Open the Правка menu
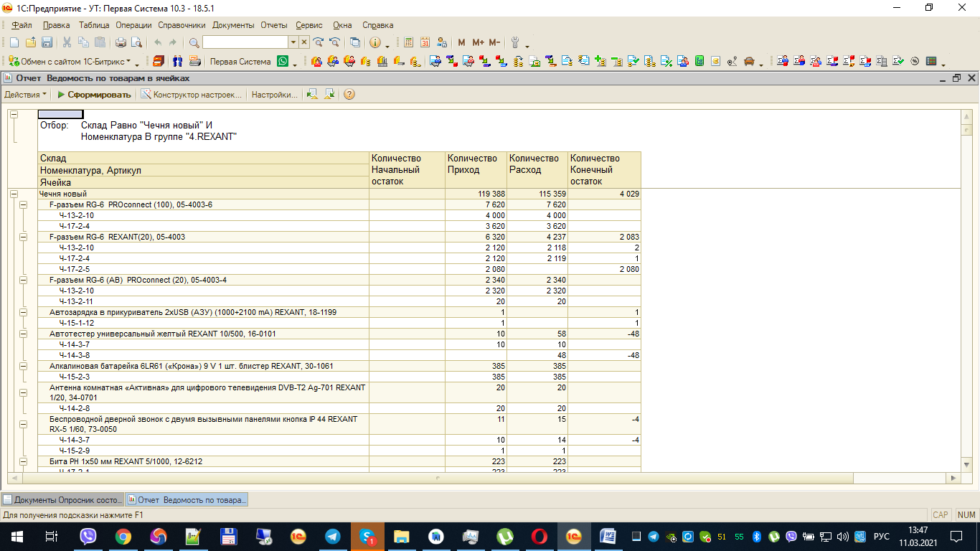This screenshot has width=980, height=551. [x=56, y=25]
